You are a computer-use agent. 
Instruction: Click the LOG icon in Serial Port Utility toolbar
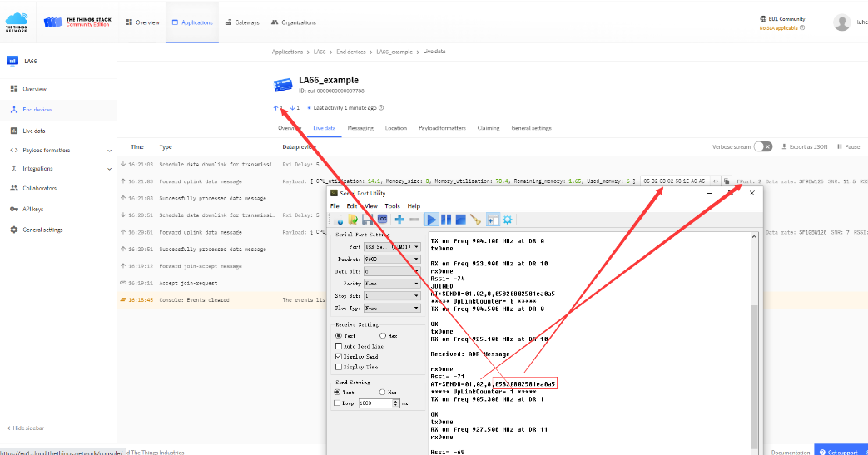pos(382,220)
